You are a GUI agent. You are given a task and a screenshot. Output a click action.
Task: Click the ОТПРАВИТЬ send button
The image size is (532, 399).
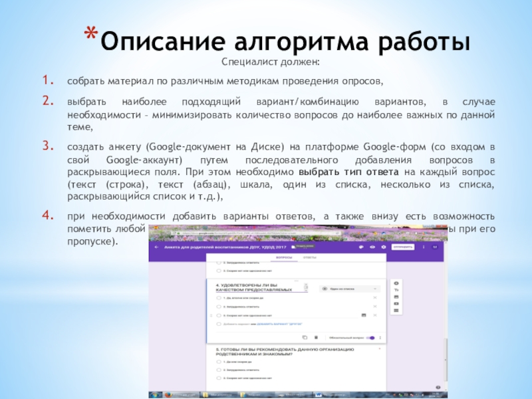[x=403, y=247]
